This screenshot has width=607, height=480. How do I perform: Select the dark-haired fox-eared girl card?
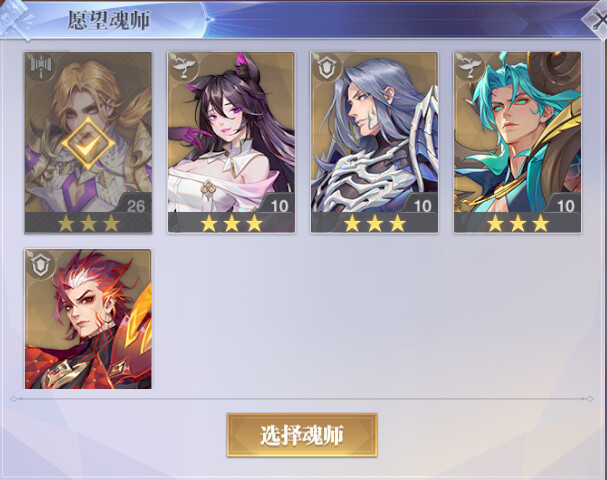click(231, 142)
